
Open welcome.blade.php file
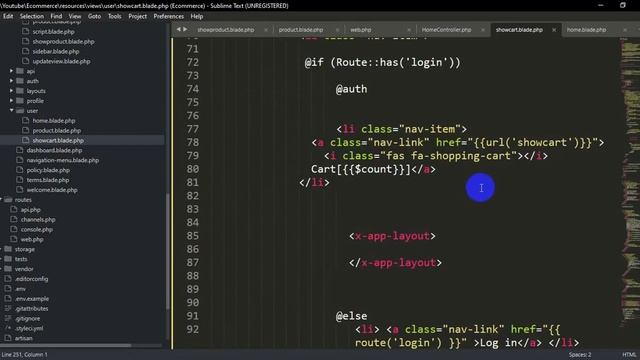(52, 190)
